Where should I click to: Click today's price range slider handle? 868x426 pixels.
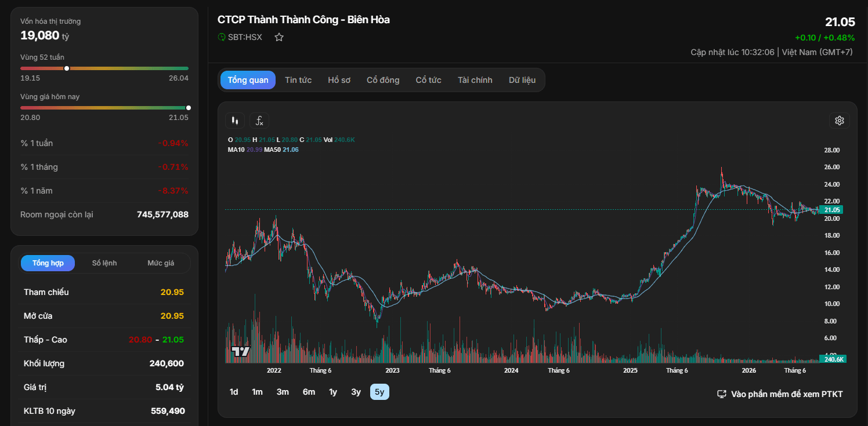tap(188, 108)
